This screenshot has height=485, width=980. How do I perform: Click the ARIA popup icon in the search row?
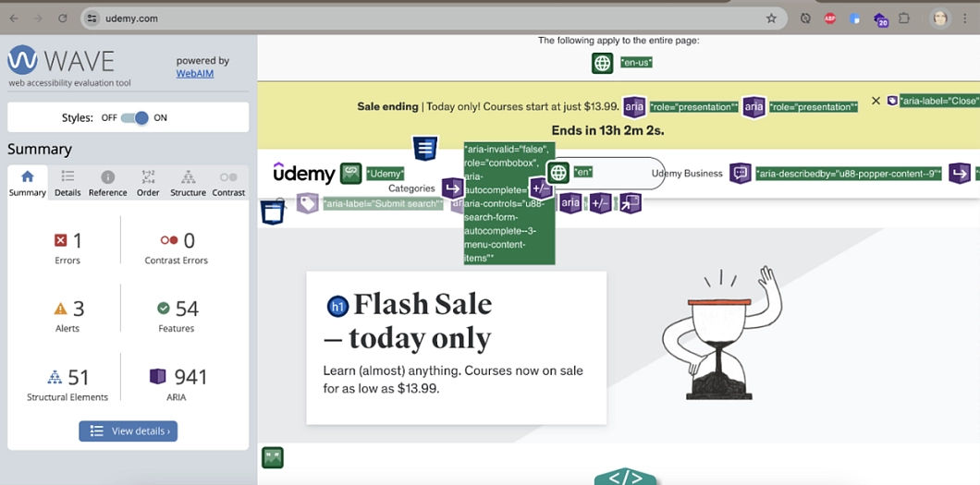point(630,203)
